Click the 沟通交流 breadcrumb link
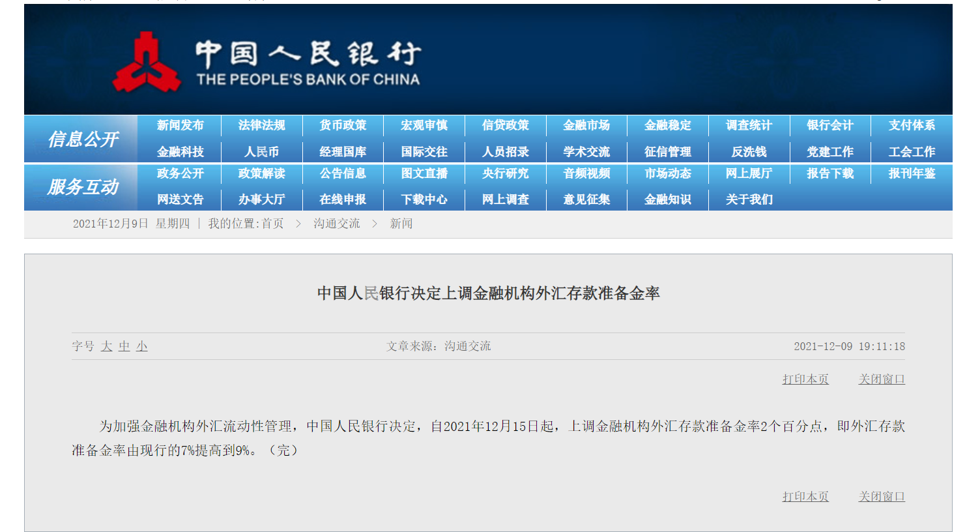980x532 pixels. point(336,224)
